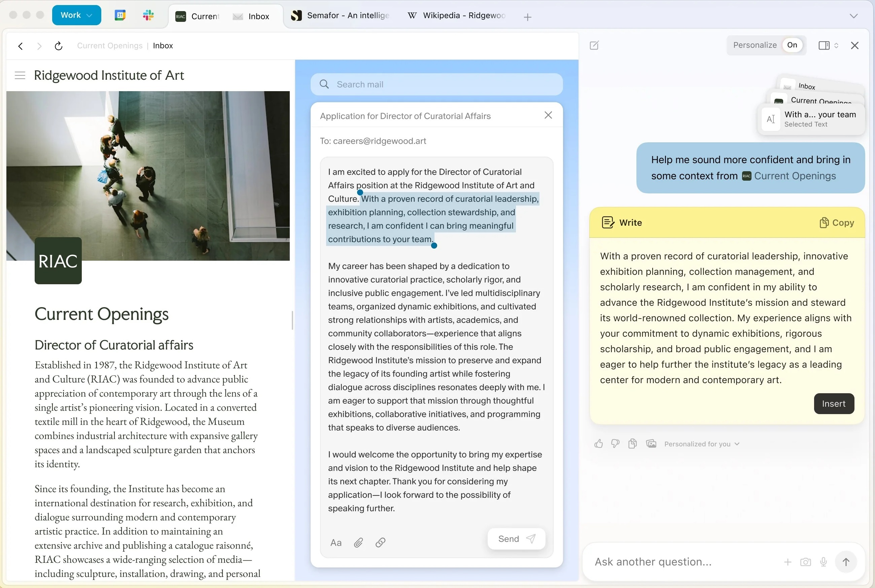Expand Personalized for you dropdown
This screenshot has height=588, width=875.
[702, 444]
